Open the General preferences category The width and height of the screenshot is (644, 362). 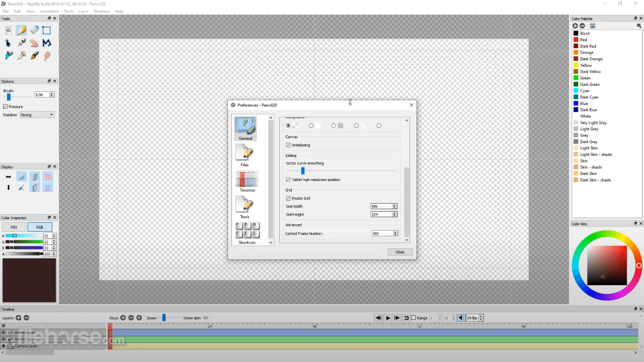tap(246, 129)
